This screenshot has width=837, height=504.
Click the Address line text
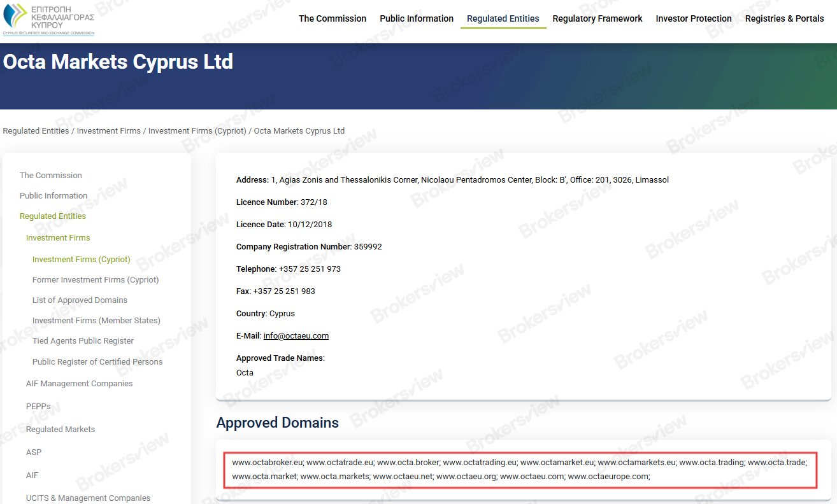pyautogui.click(x=452, y=180)
